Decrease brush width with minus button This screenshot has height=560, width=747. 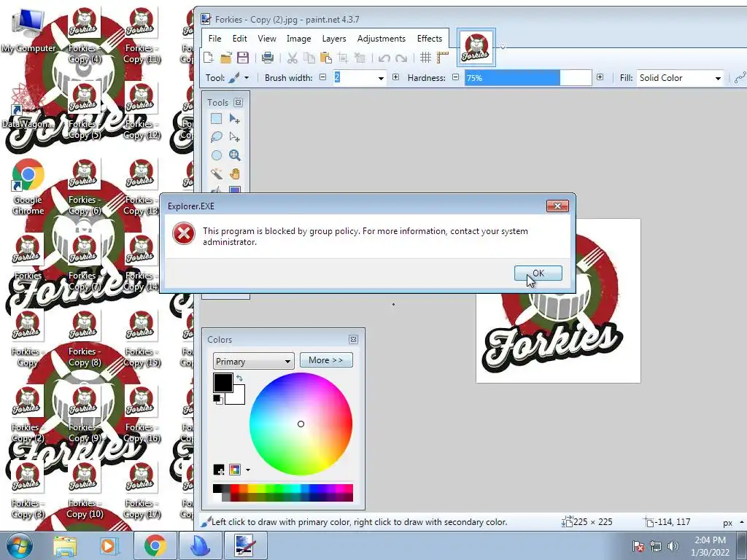322,77
